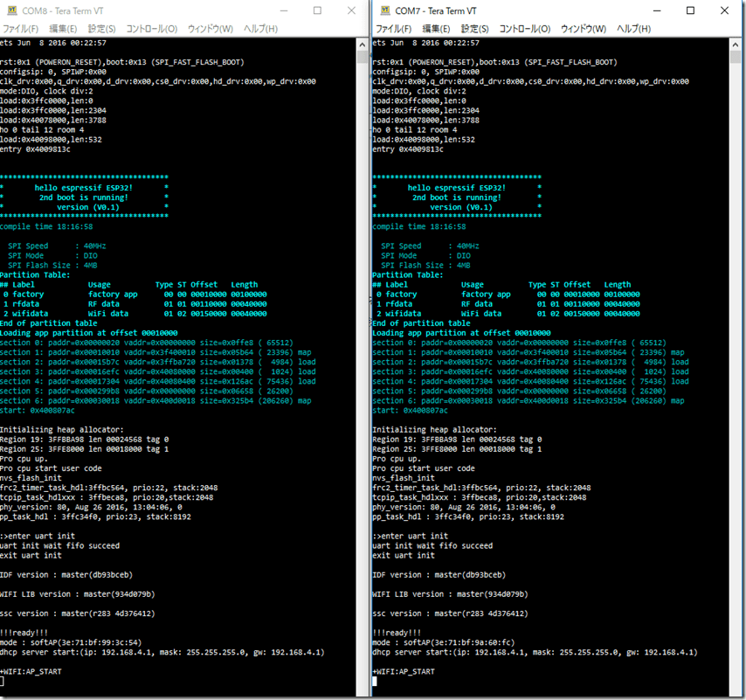The height and width of the screenshot is (700, 746).
Task: Click the COM7 vertical scrollbar thumb
Action: [x=736, y=57]
